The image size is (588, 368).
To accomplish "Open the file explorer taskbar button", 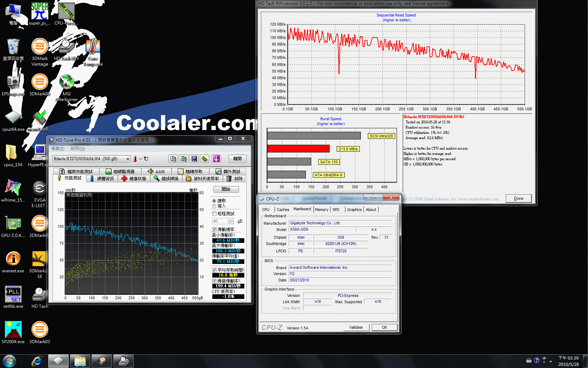I will point(80,361).
